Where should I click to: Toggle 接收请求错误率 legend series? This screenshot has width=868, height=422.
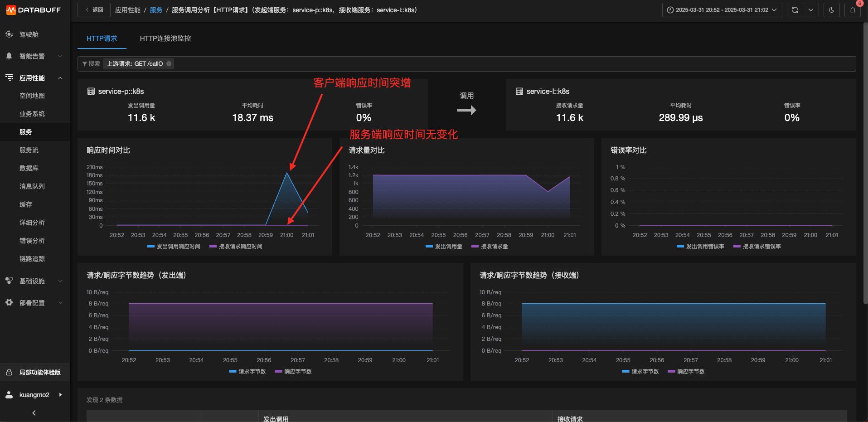(757, 247)
